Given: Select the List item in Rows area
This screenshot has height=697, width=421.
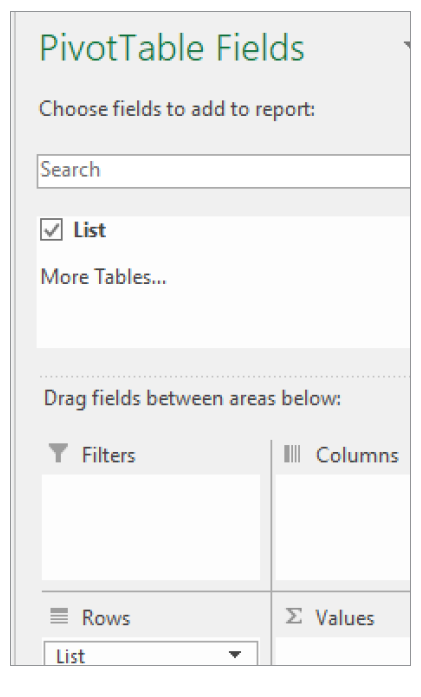Looking at the screenshot, I should (151, 653).
